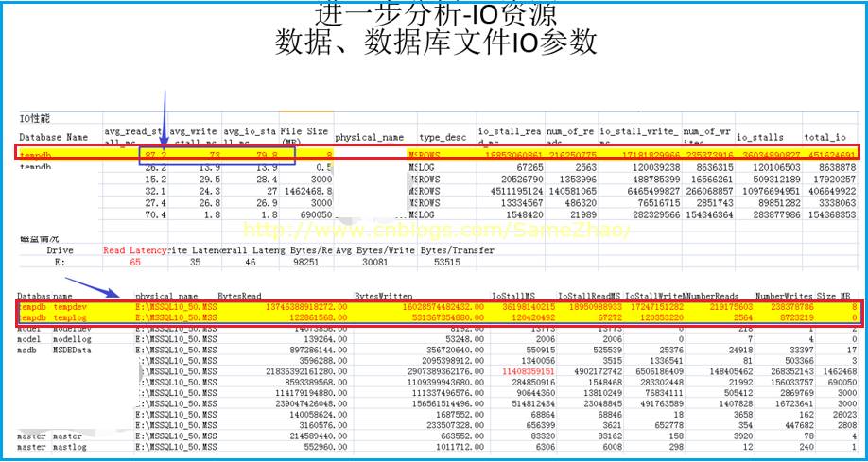868x462 pixels.
Task: Click the IoStallMS cell 83320
Action: pyautogui.click(x=542, y=436)
